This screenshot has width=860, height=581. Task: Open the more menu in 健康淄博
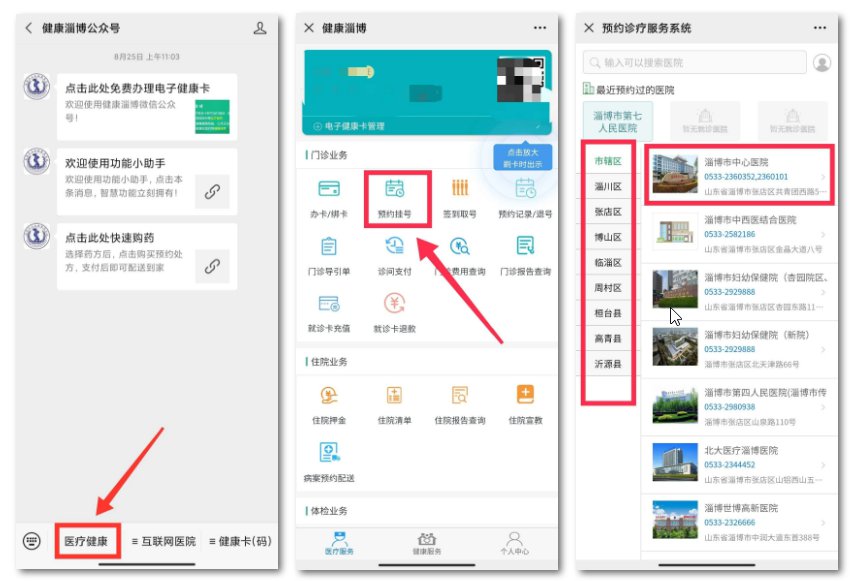pyautogui.click(x=540, y=28)
